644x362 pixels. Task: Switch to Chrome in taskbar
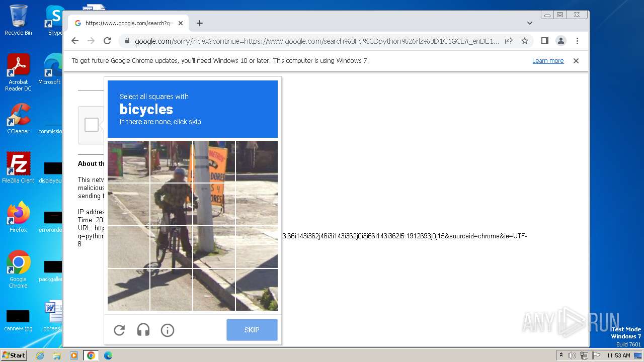(x=91, y=355)
